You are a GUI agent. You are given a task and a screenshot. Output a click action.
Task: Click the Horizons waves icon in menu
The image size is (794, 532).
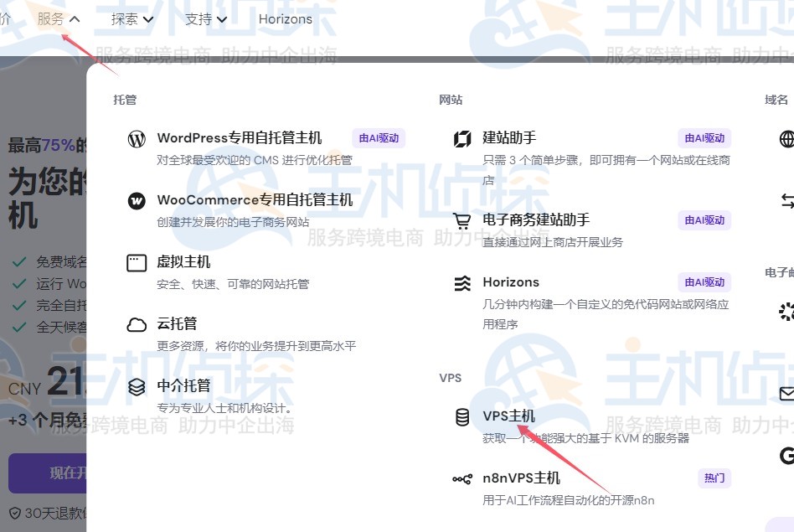462,283
